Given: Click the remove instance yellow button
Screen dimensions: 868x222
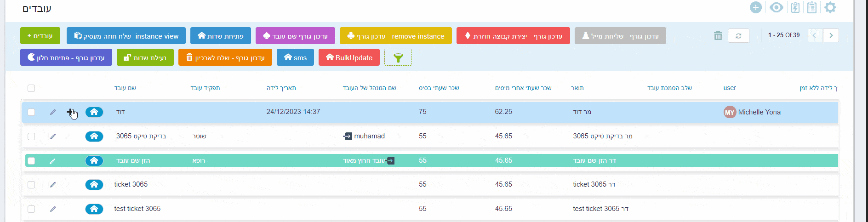Looking at the screenshot, I should [x=396, y=36].
